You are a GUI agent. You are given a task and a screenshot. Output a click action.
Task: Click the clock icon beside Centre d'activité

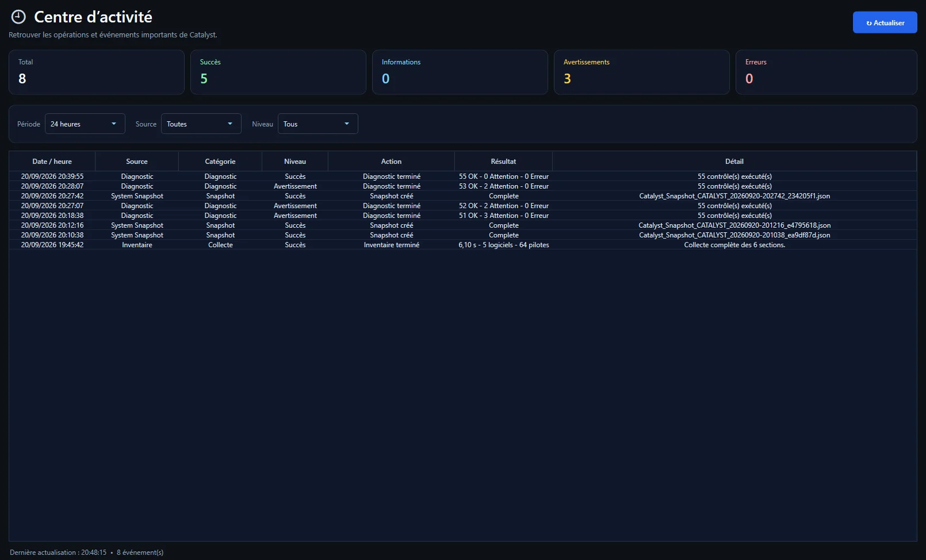tap(18, 17)
